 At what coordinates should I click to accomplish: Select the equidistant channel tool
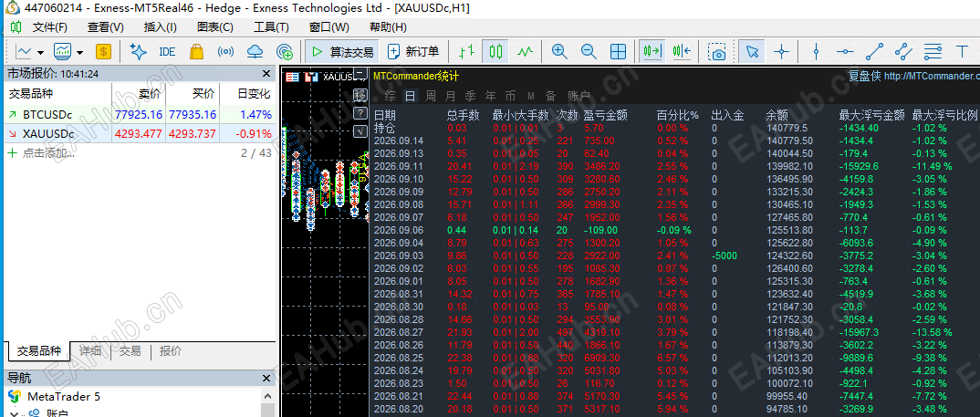click(903, 52)
